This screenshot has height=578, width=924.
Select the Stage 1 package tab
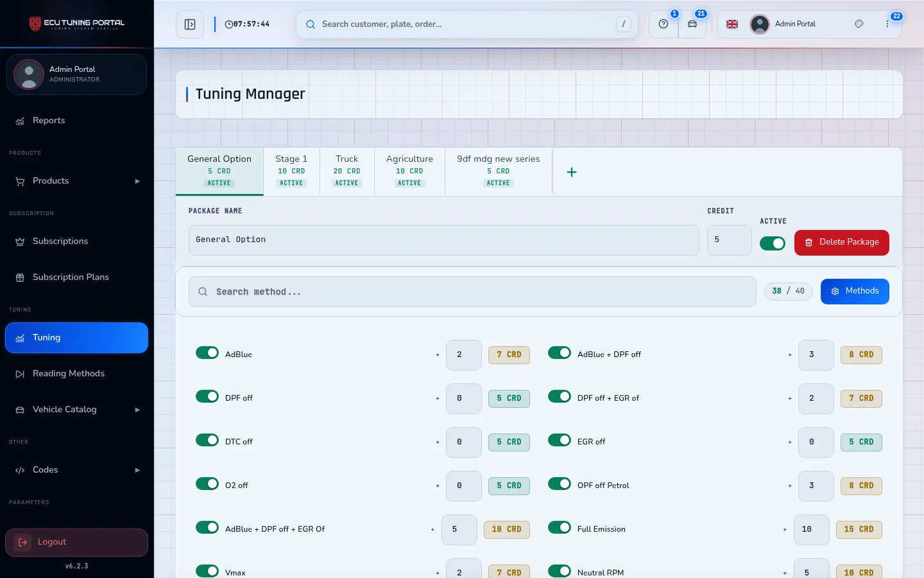(x=291, y=171)
